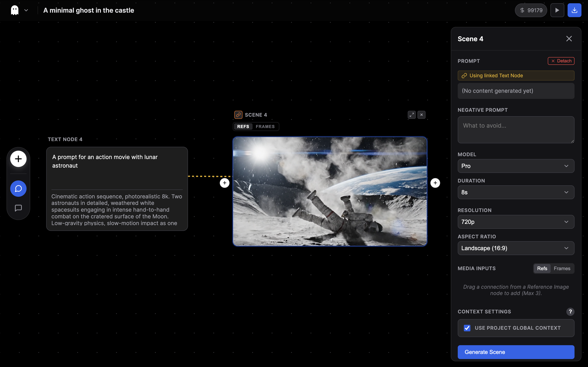Expand the Aspect Ratio Landscape dropdown

(x=516, y=248)
